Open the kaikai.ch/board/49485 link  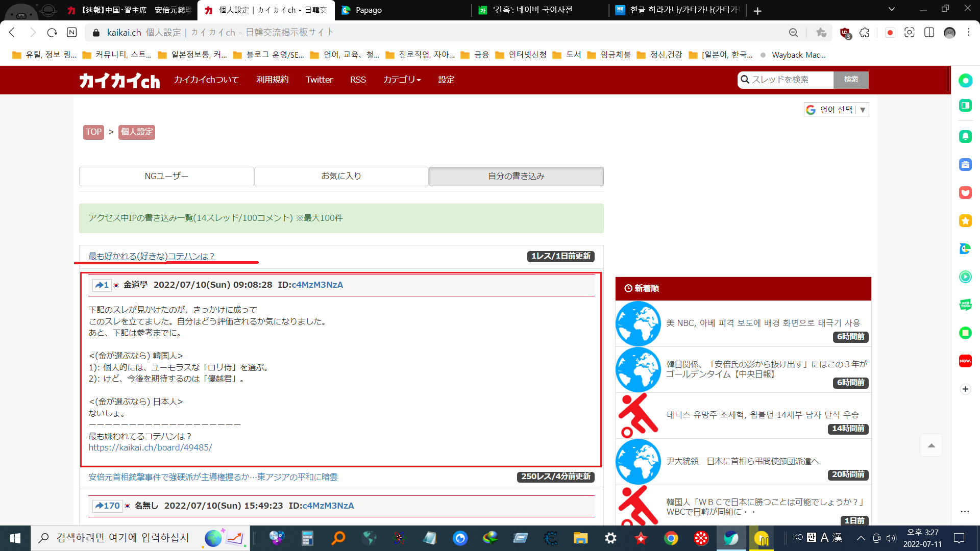[x=150, y=447]
